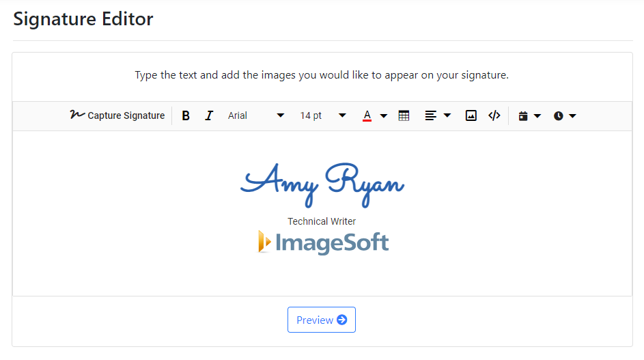The height and width of the screenshot is (360, 644).
Task: Open the 14 pt font size dropdown
Action: pyautogui.click(x=323, y=116)
